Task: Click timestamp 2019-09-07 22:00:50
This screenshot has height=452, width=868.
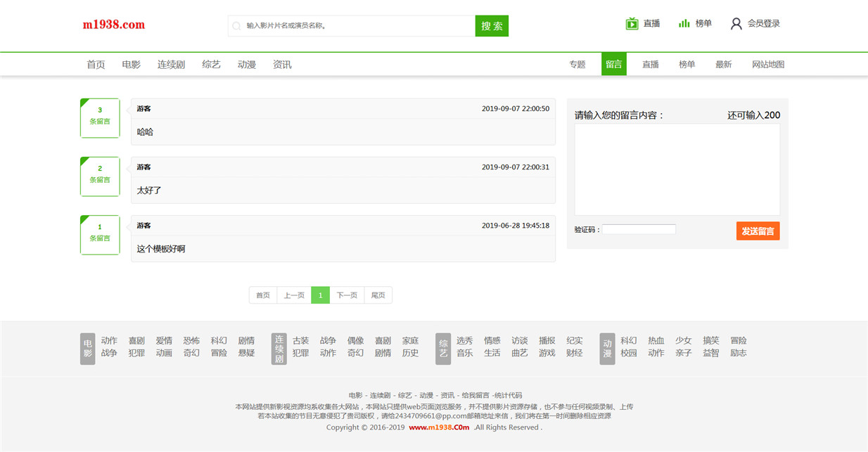Action: click(x=516, y=109)
